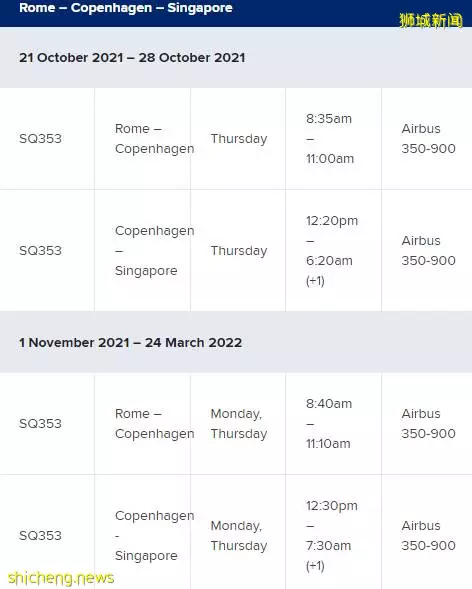472x589 pixels.
Task: Click Airbus 350-900 in the bottom row
Action: pyautogui.click(x=428, y=536)
